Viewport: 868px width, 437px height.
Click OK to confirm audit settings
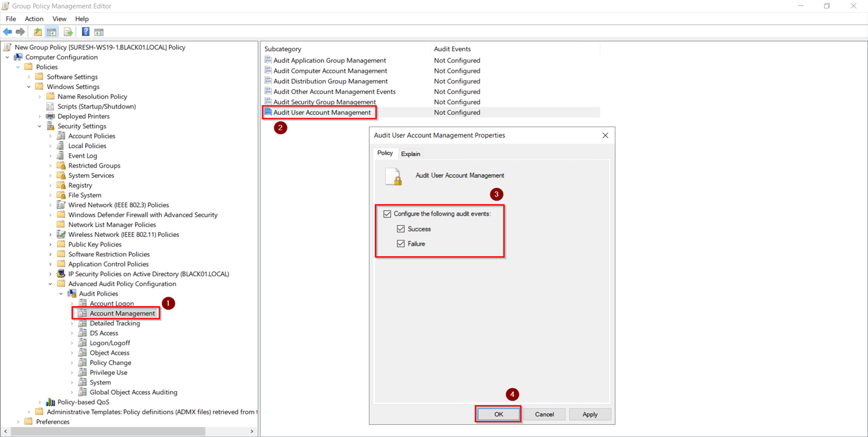[498, 414]
